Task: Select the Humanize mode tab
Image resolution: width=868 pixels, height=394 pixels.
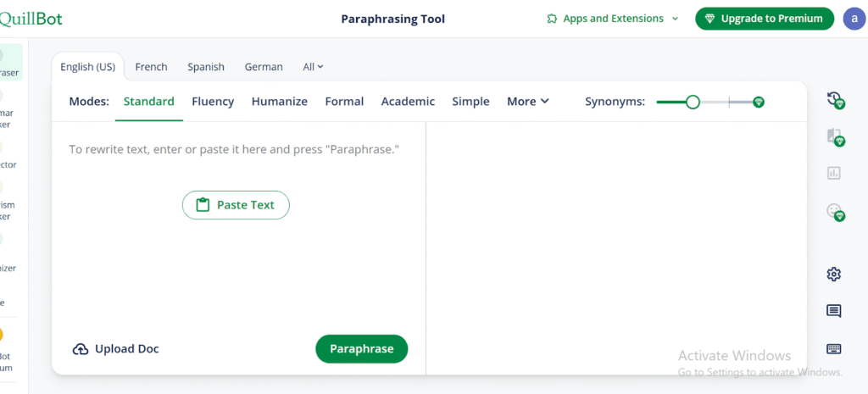Action: [279, 102]
